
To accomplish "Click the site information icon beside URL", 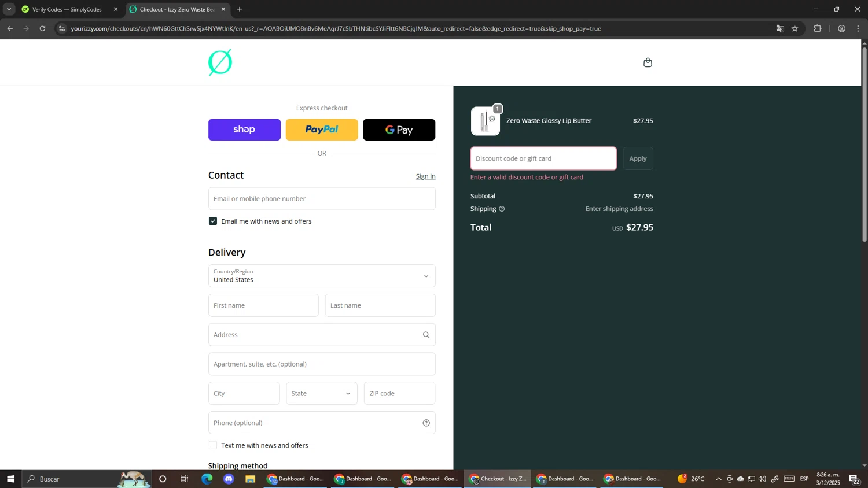I will (62, 28).
